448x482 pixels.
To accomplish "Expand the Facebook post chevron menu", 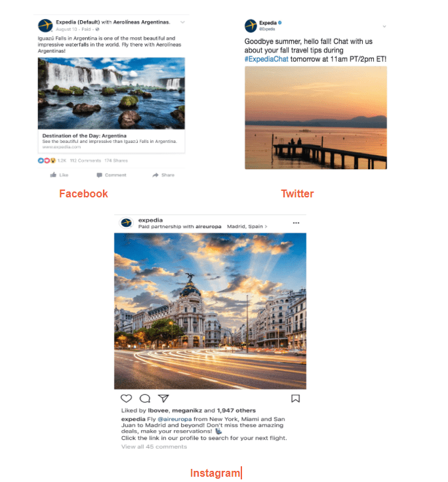I will 182,22.
